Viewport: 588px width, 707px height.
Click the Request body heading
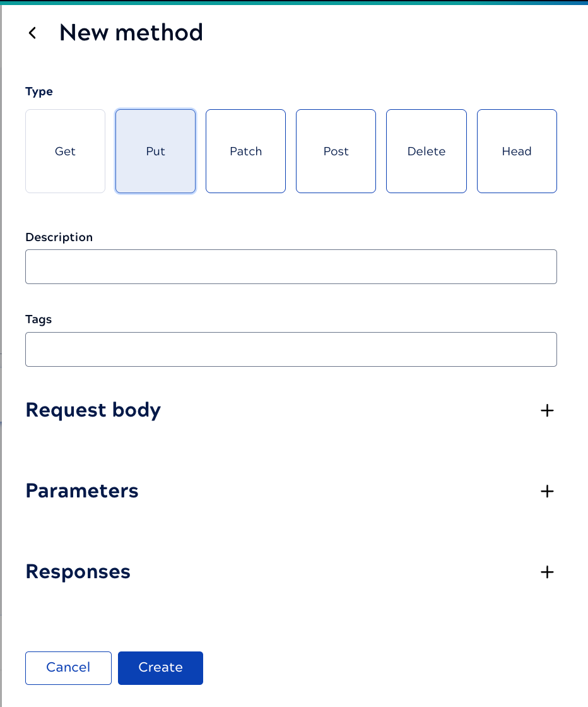93,410
